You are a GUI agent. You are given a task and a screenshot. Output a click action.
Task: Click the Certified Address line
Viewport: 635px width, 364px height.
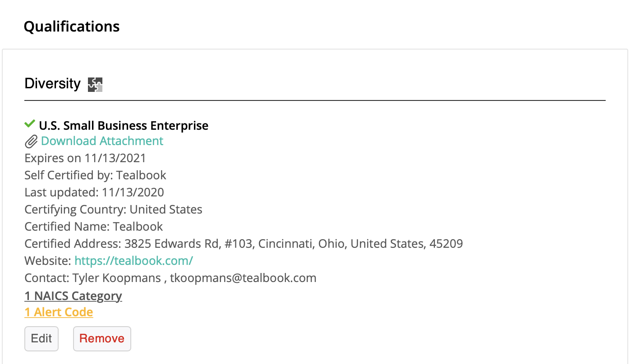(244, 244)
